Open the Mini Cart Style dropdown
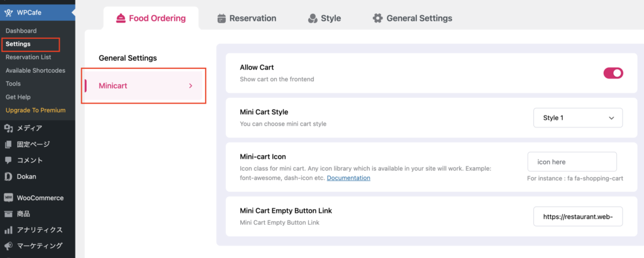 coord(577,117)
